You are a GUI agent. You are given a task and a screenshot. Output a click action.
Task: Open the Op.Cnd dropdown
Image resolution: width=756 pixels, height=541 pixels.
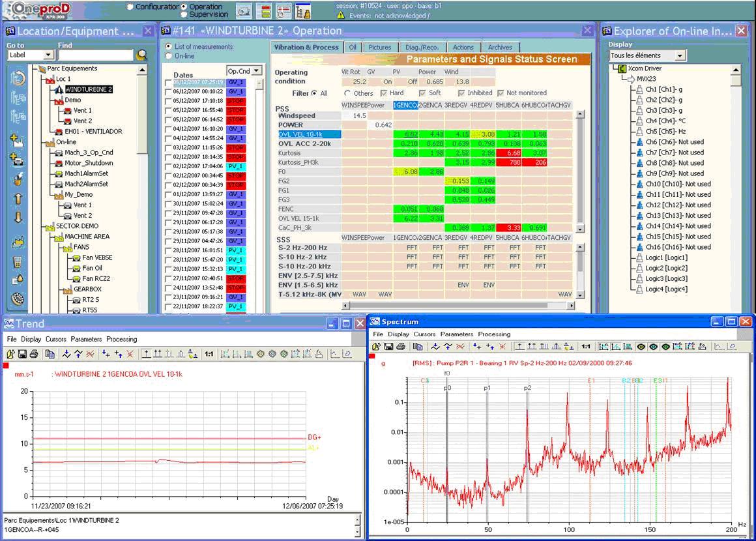pos(256,70)
